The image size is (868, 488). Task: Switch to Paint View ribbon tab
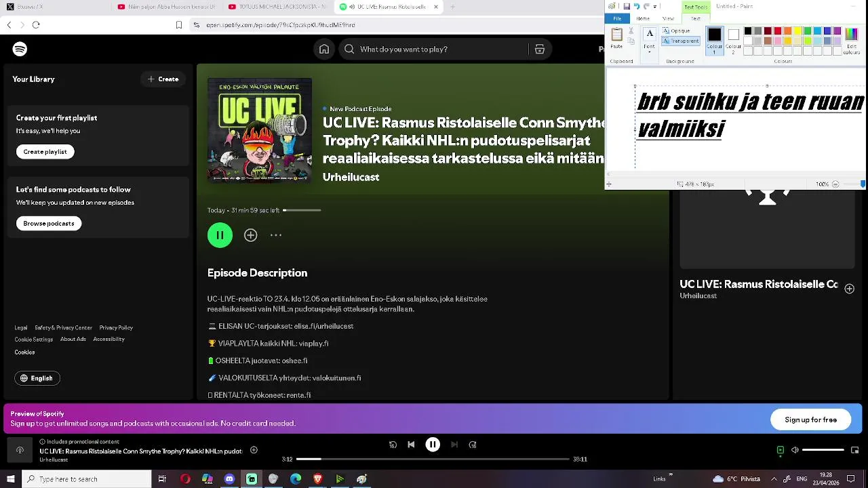[668, 18]
